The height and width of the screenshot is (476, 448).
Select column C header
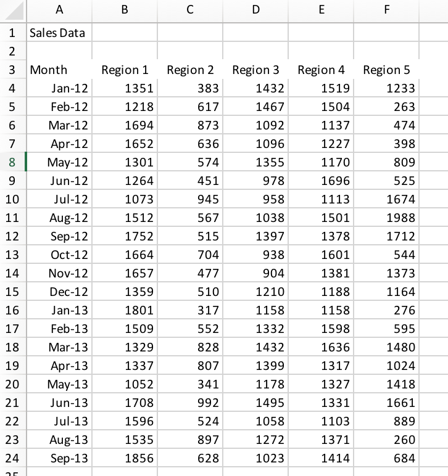[x=190, y=11]
